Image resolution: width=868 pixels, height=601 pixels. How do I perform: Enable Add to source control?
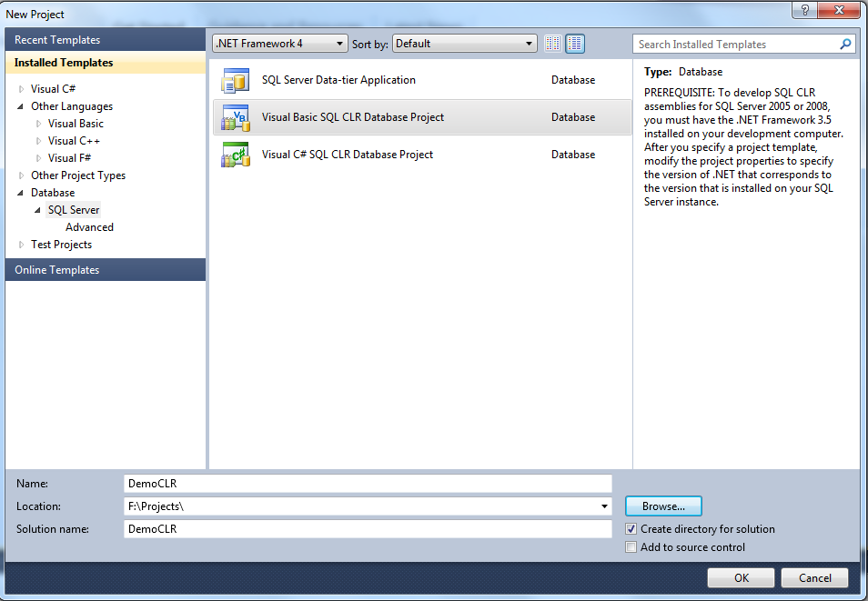(631, 546)
